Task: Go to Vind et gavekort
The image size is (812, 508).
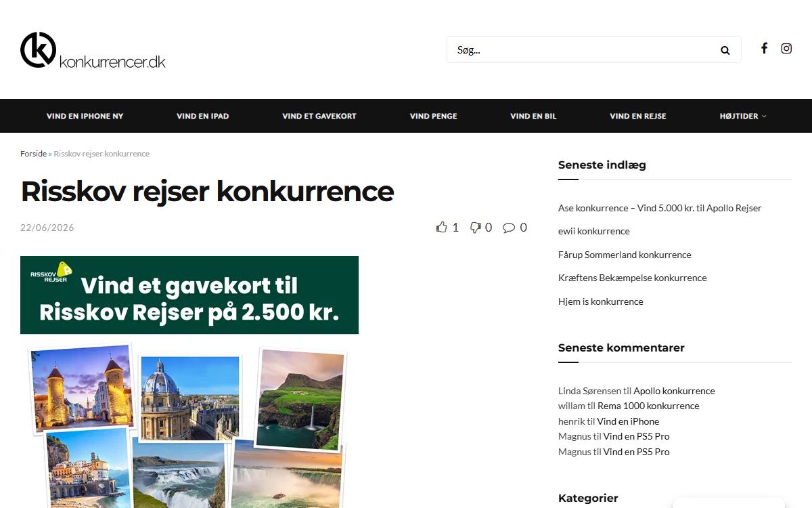Action: 319,116
